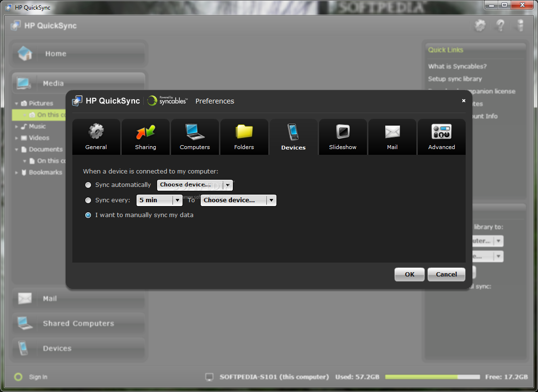Select Bookmarks in the media tree
This screenshot has width=538, height=392.
click(46, 173)
